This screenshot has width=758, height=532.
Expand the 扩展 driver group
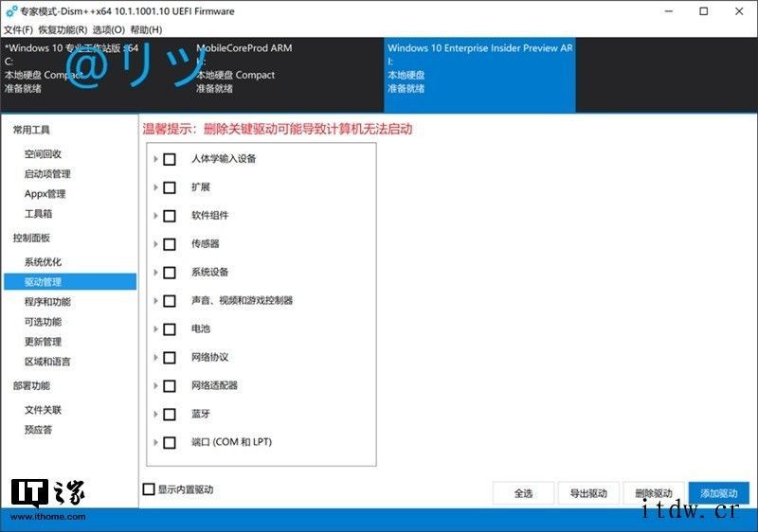tap(155, 187)
